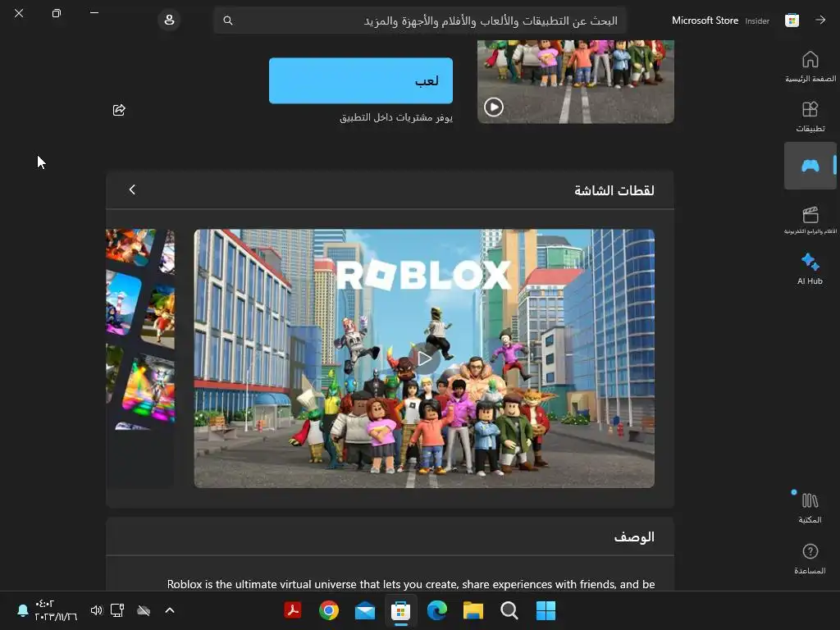
Task: Click the in-app purchases notice text
Action: tap(396, 117)
